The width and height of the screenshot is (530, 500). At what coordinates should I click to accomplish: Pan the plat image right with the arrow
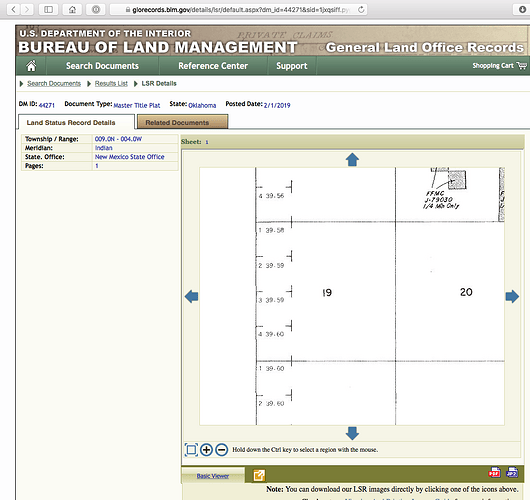pos(512,296)
